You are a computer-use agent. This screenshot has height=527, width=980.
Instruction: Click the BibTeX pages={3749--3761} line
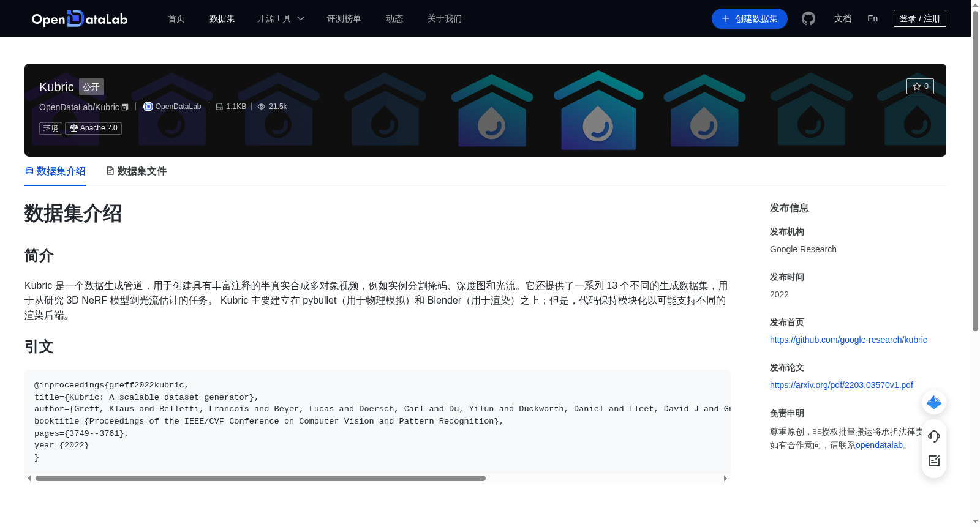pyautogui.click(x=81, y=433)
